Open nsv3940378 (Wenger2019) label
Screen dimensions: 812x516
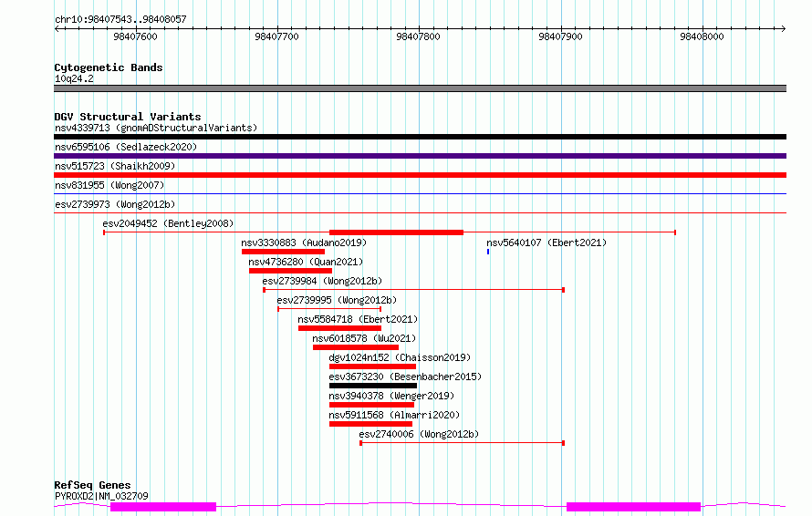[391, 396]
